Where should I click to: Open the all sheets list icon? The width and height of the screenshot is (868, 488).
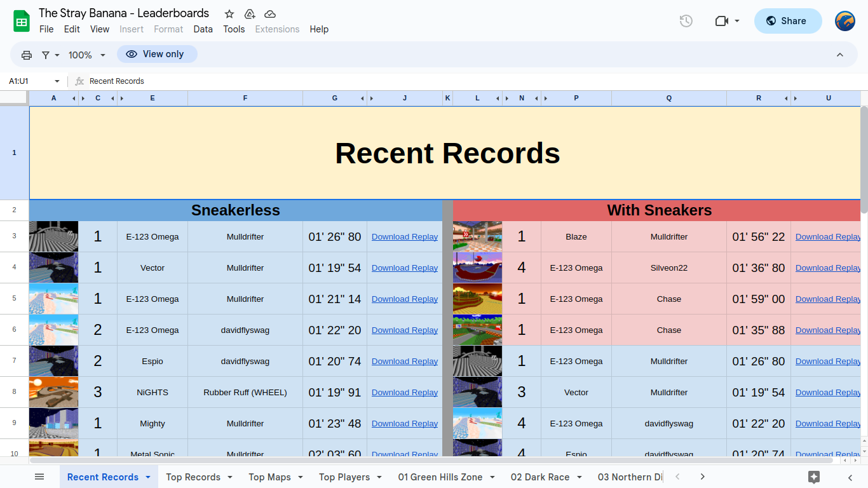[39, 477]
